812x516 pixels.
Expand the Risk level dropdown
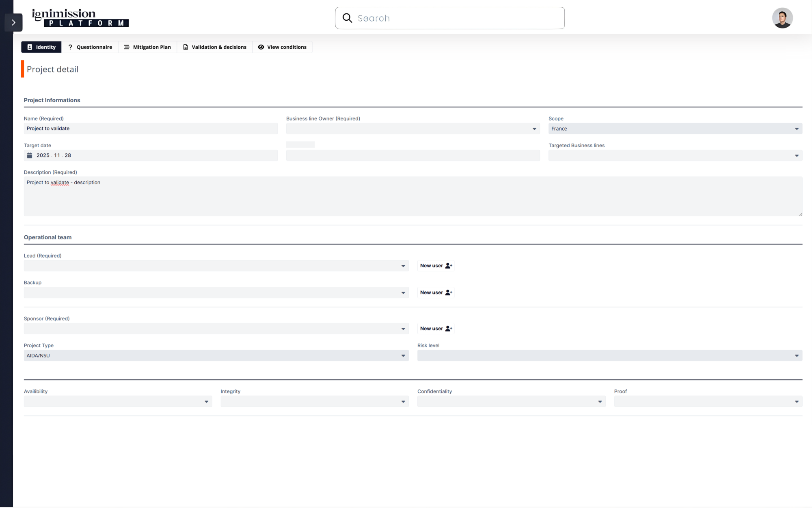tap(609, 355)
